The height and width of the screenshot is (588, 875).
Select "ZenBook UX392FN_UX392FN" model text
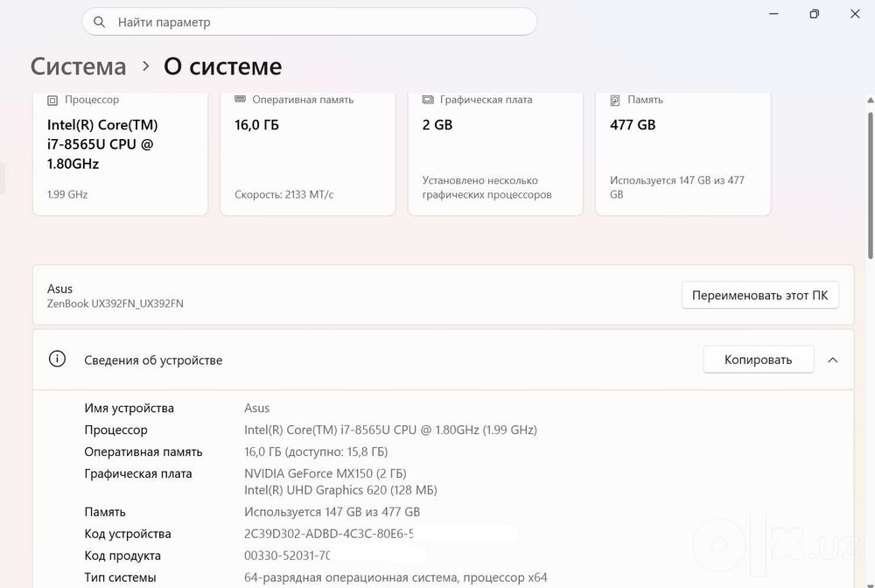click(x=115, y=304)
